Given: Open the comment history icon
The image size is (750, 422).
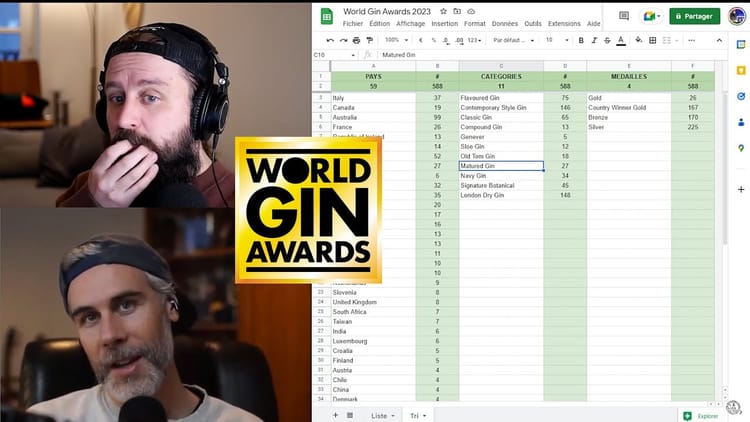Looking at the screenshot, I should 624,16.
